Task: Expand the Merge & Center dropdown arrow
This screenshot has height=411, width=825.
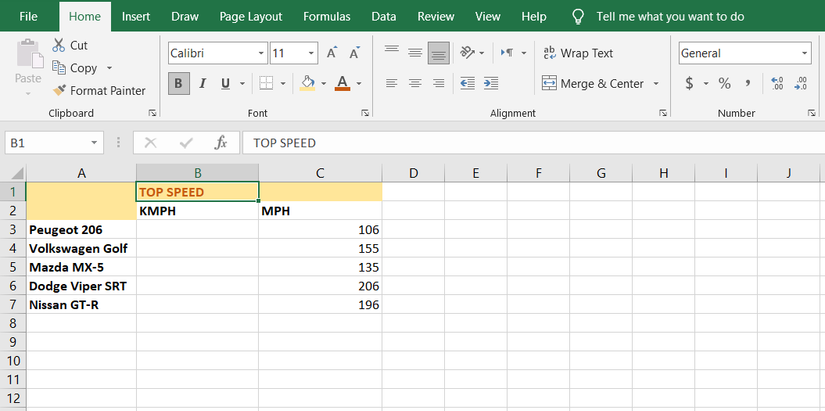Action: (x=656, y=84)
